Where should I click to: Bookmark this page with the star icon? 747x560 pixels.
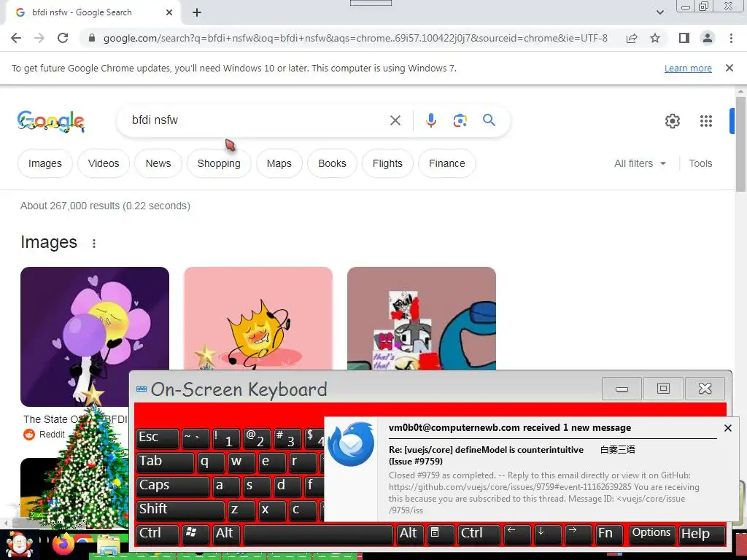[655, 38]
